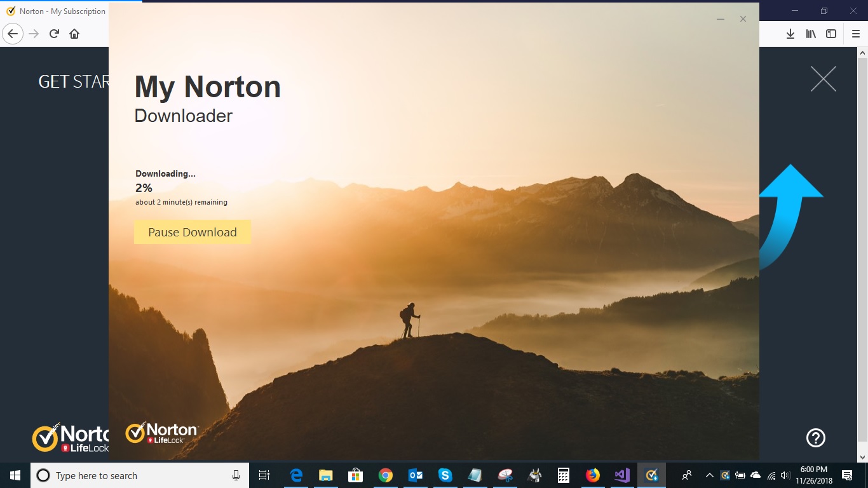Viewport: 868px width, 488px height.
Task: Close the My Norton Downloader dialog
Action: 743,19
